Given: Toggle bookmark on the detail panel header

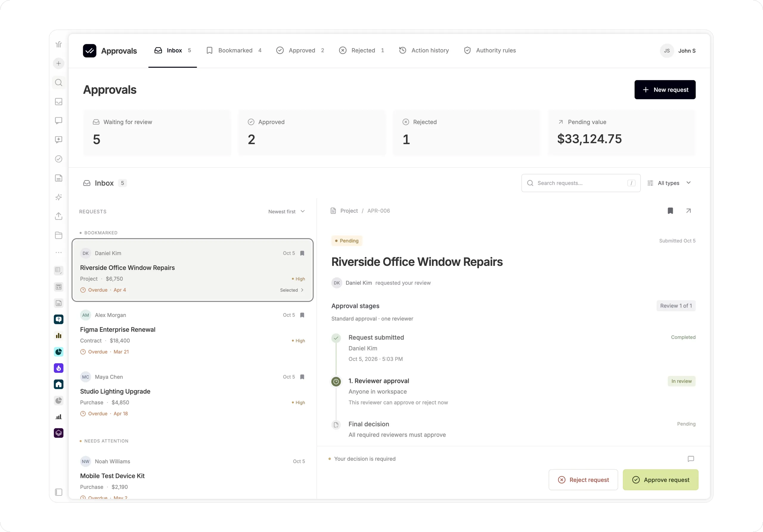Looking at the screenshot, I should [x=670, y=211].
